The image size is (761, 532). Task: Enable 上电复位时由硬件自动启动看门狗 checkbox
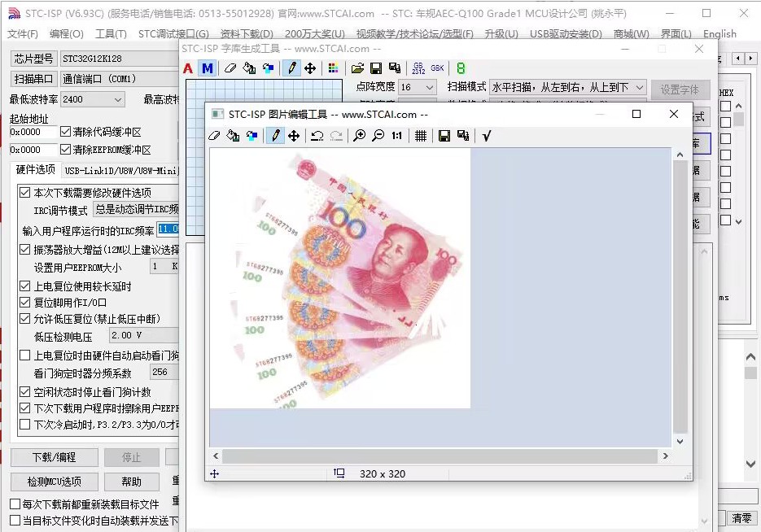point(24,355)
